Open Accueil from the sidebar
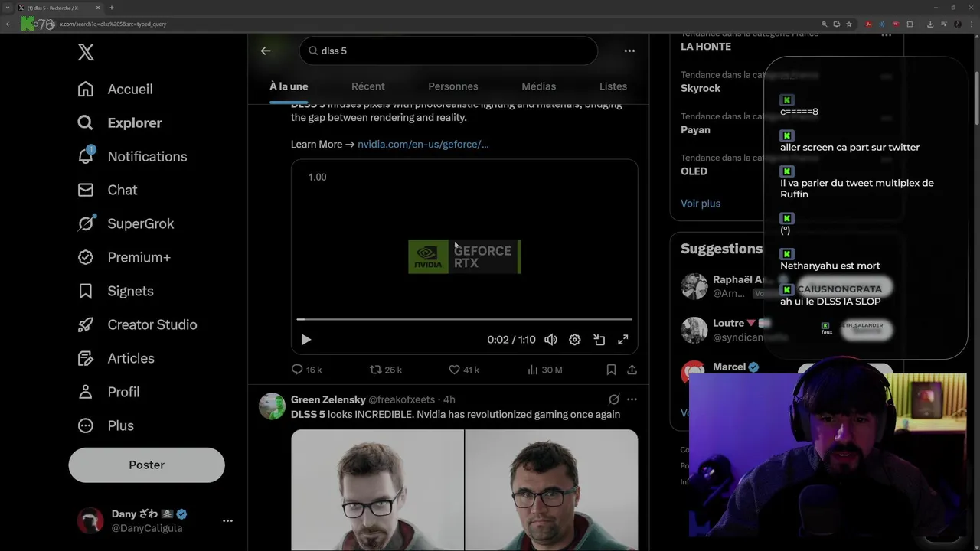 coord(115,89)
